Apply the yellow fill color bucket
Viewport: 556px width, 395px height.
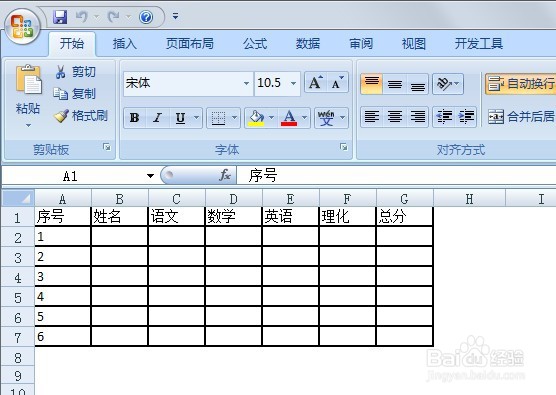256,118
